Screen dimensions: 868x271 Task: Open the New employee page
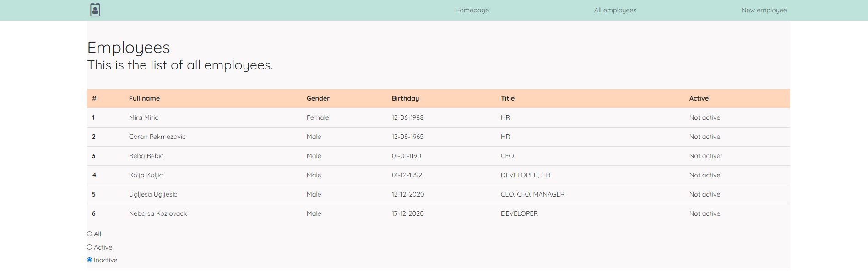(764, 10)
